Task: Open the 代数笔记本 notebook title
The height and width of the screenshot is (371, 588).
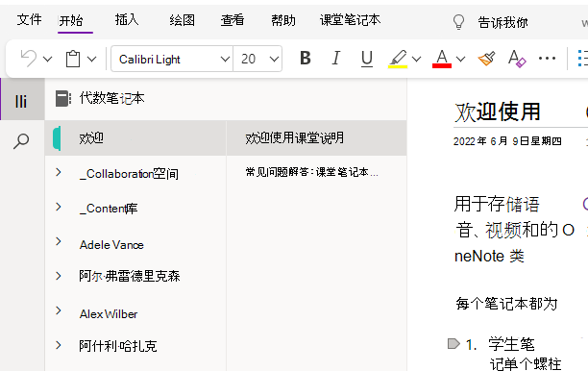Action: click(111, 98)
